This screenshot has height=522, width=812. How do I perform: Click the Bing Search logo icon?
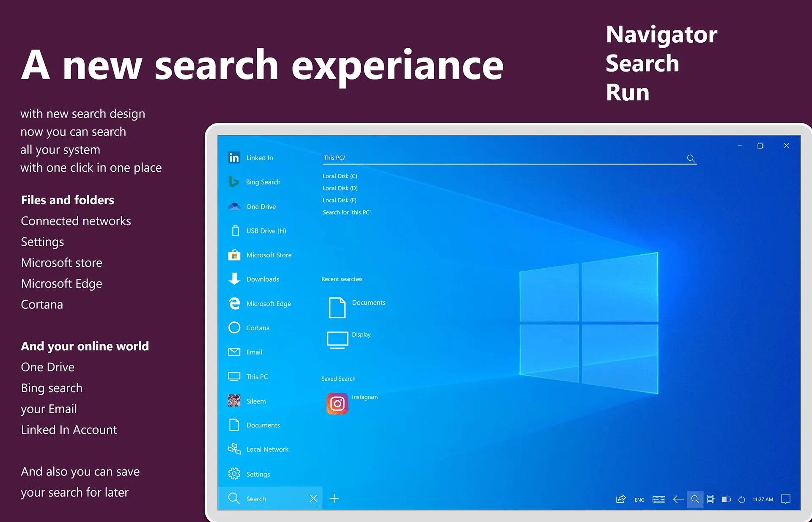pos(234,182)
